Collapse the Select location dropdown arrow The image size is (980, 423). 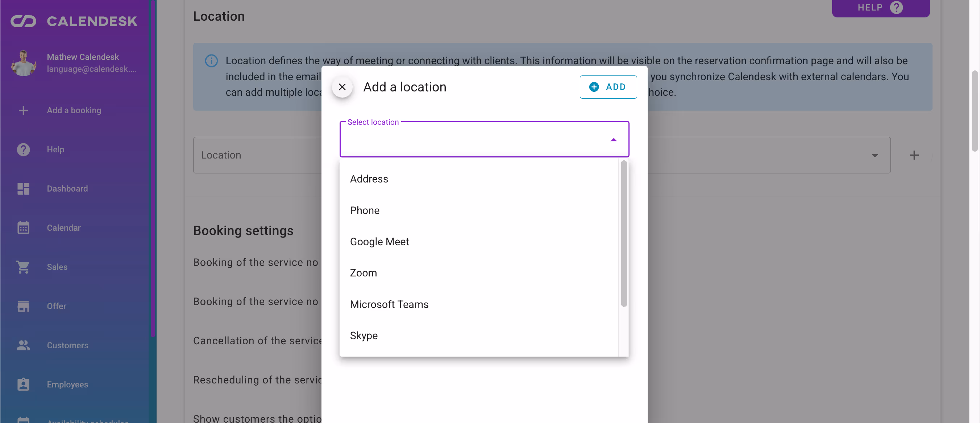pos(613,139)
